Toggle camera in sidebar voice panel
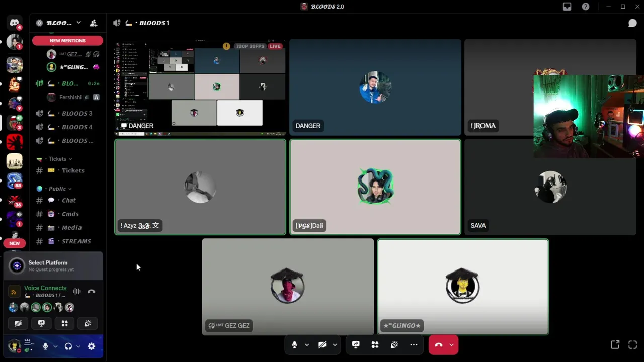The image size is (644, 362). click(18, 323)
